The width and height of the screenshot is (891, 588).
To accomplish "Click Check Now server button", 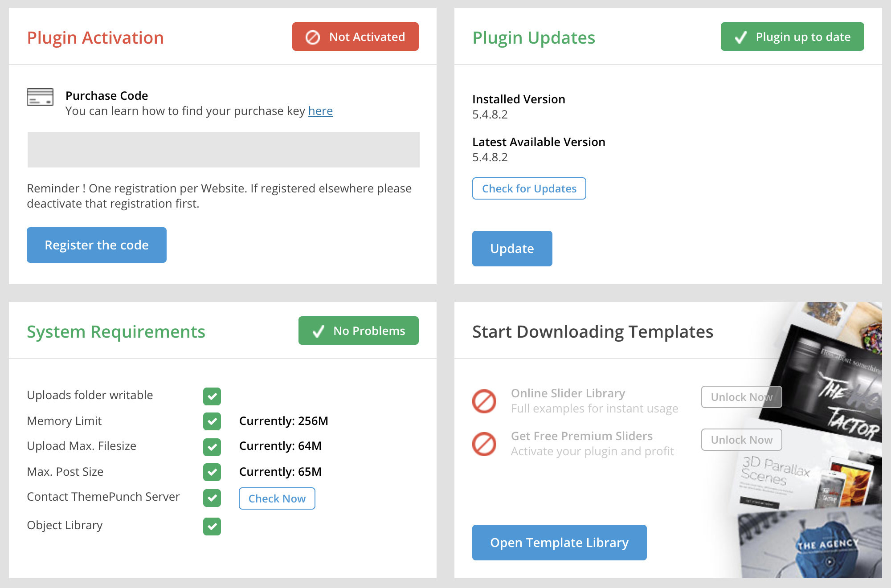I will click(x=277, y=498).
